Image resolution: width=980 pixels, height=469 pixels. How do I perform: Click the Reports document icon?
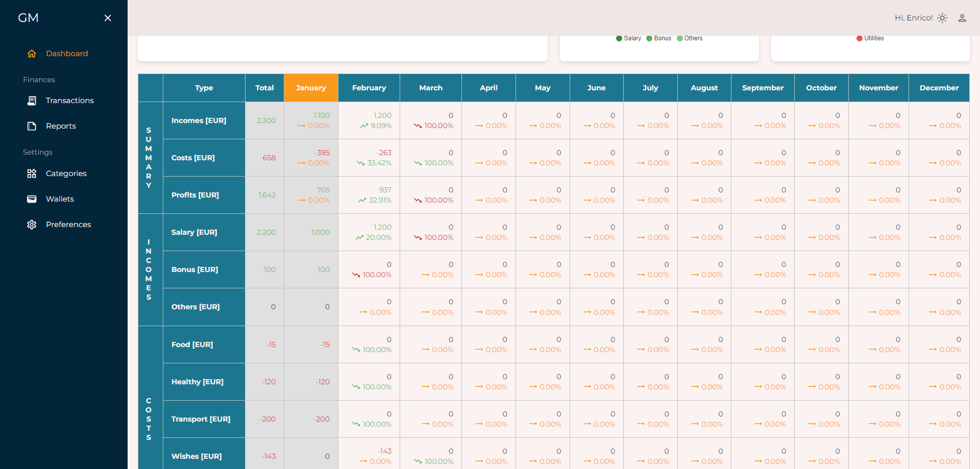32,126
